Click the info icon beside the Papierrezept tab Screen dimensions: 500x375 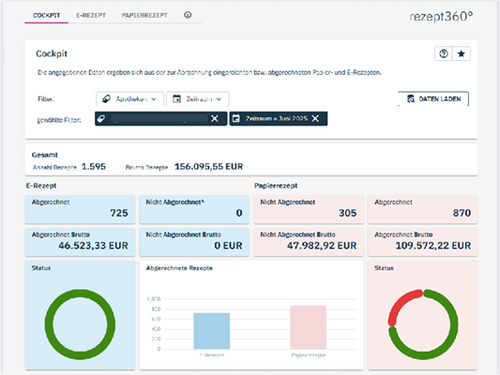coord(188,15)
